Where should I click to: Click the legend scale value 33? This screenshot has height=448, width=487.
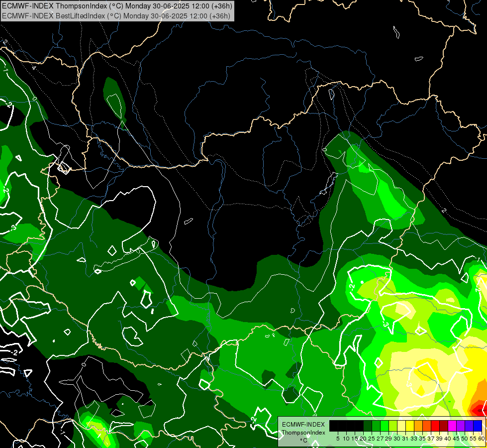414,439
